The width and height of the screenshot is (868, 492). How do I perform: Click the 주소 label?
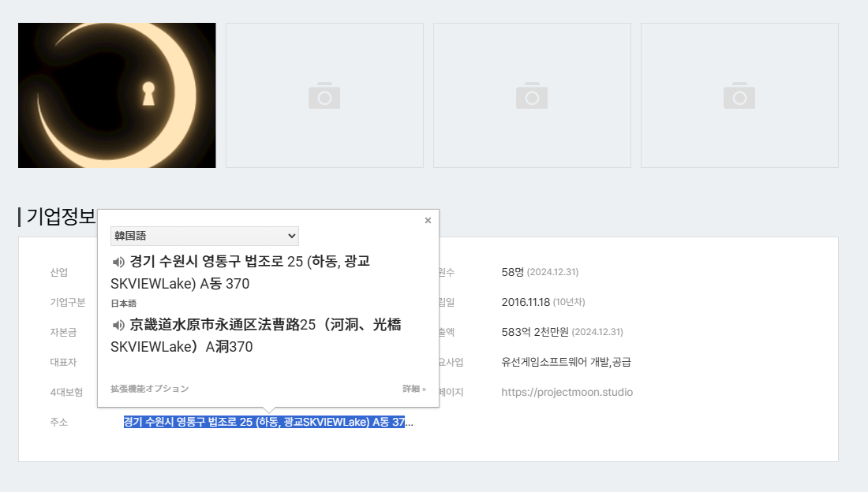(x=58, y=422)
